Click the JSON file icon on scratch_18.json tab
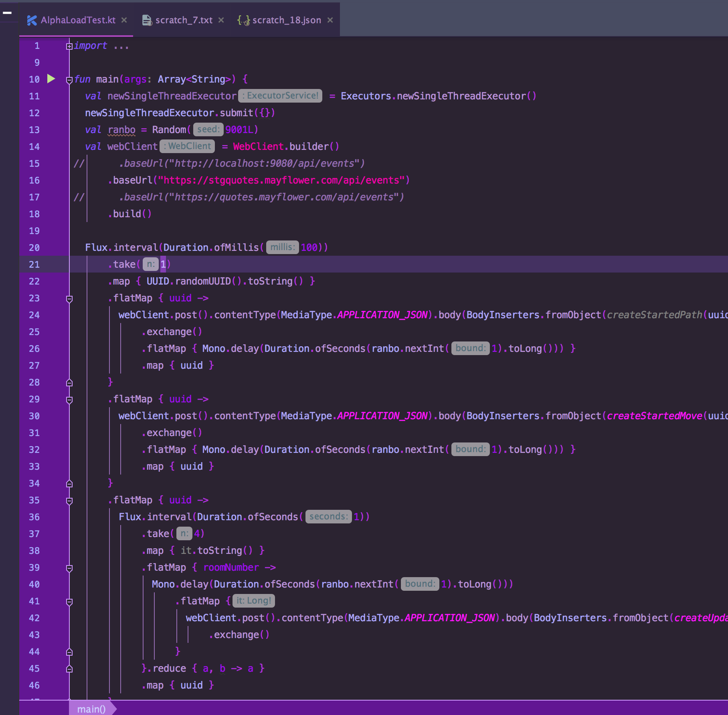Viewport: 728px width, 715px height. tap(244, 20)
